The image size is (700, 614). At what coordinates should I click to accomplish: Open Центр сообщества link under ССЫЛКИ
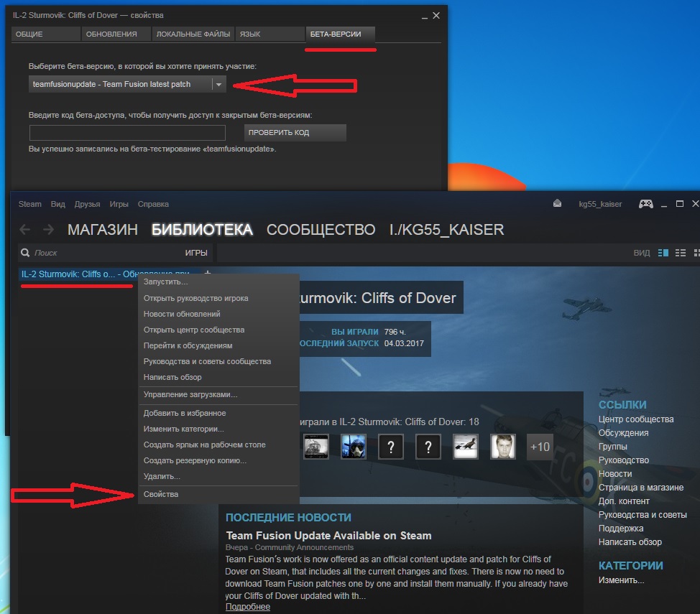tap(636, 419)
